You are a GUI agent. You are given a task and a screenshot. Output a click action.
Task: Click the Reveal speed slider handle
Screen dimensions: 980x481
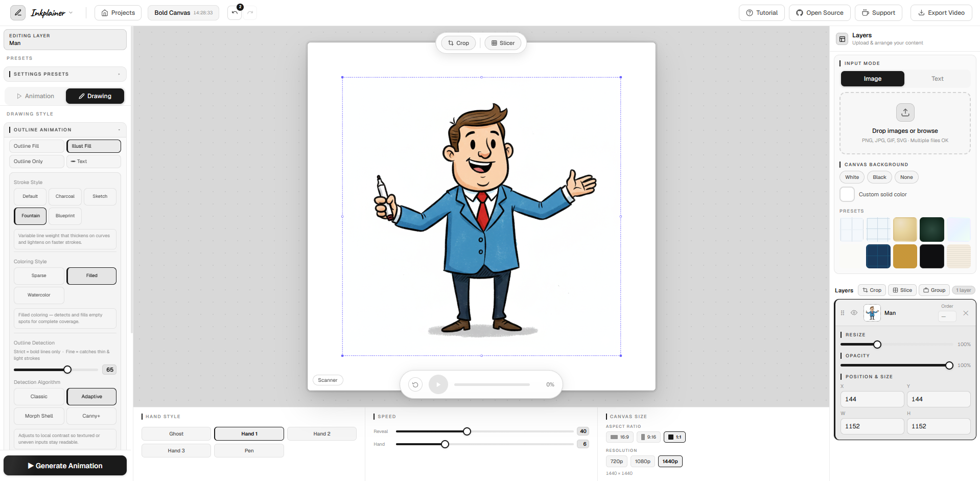[467, 431]
